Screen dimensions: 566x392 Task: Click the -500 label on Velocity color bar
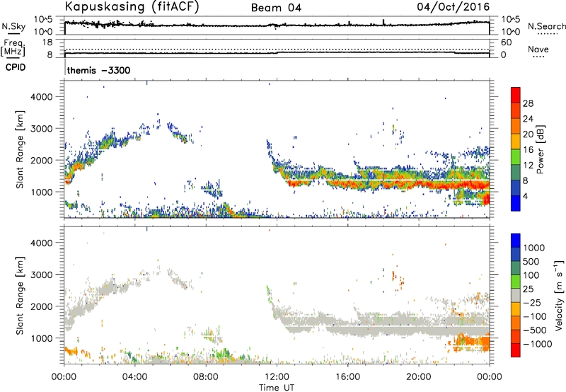coord(535,330)
